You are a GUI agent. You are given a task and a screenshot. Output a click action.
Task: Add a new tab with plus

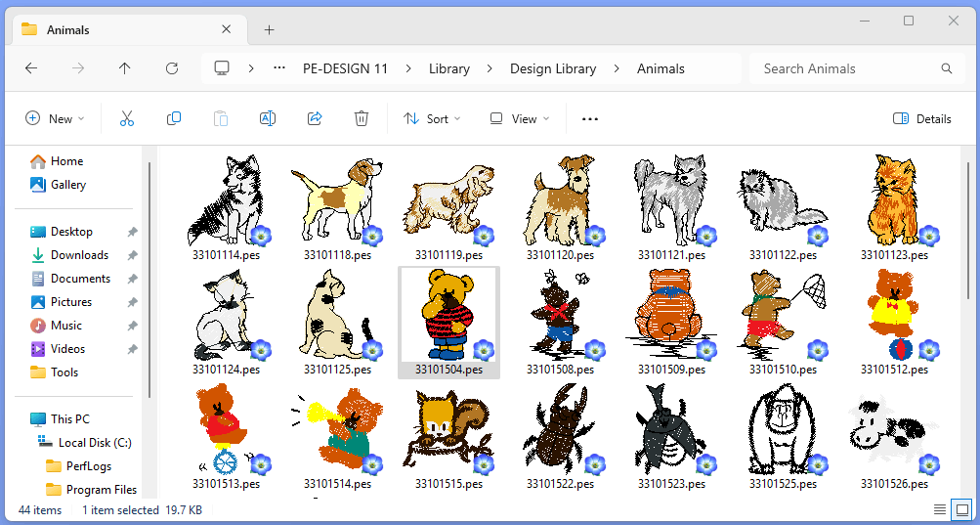(x=269, y=30)
